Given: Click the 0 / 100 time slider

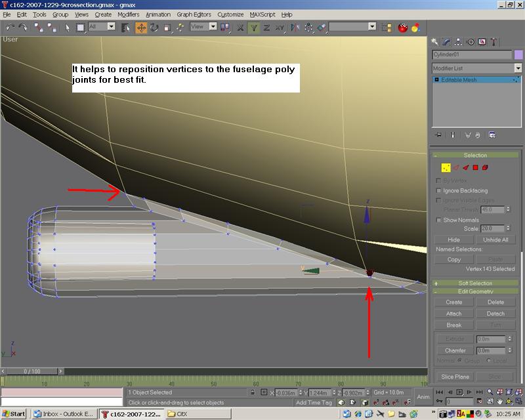Looking at the screenshot, I should point(32,371).
